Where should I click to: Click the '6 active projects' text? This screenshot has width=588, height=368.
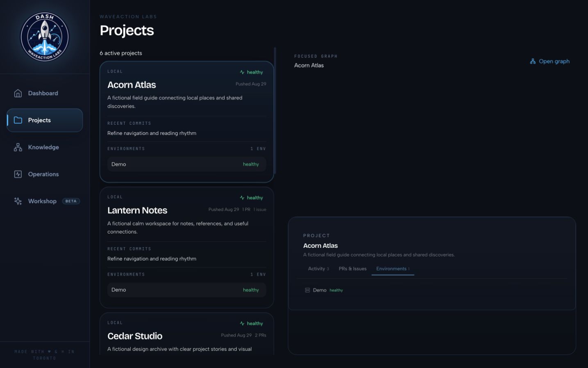coord(121,53)
